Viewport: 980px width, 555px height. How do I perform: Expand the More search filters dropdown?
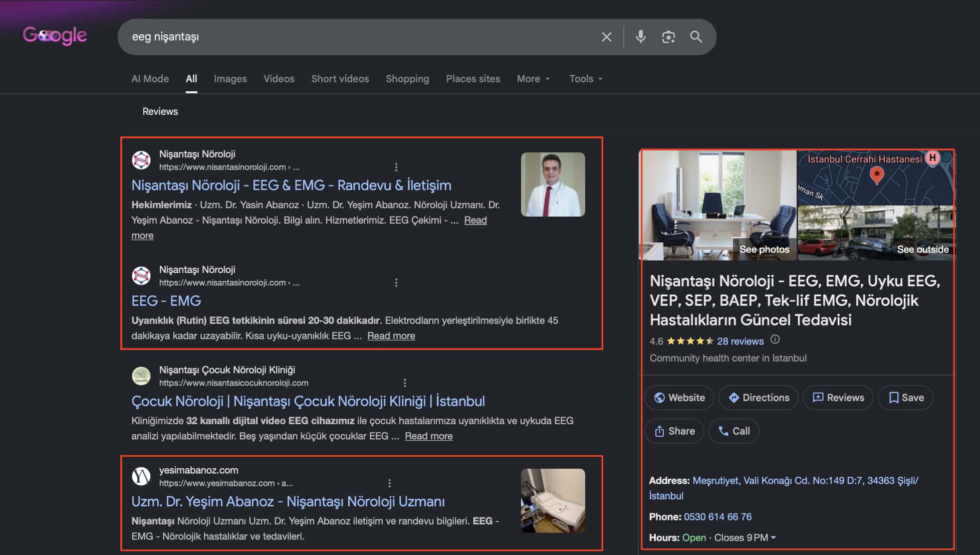[533, 79]
